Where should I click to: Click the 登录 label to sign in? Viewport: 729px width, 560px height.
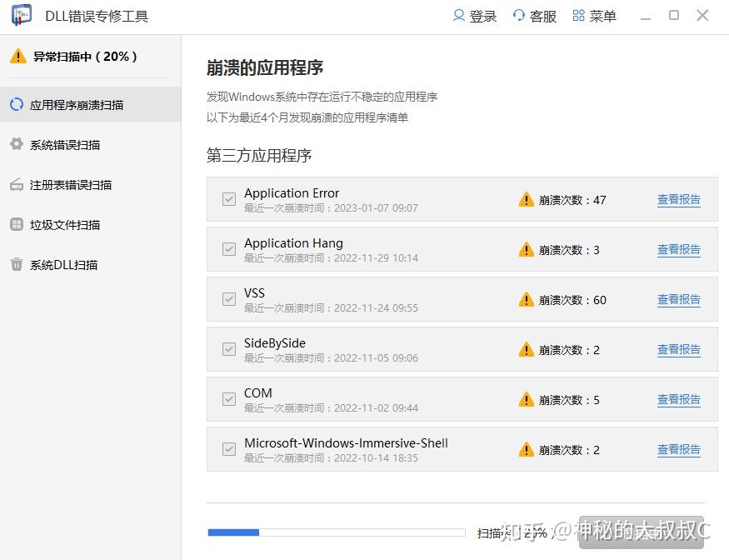click(x=482, y=15)
